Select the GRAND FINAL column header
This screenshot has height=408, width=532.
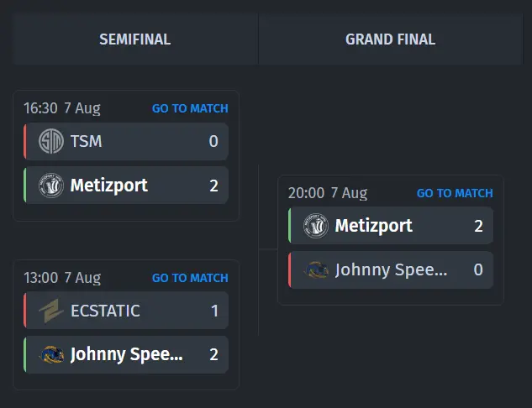pos(391,39)
